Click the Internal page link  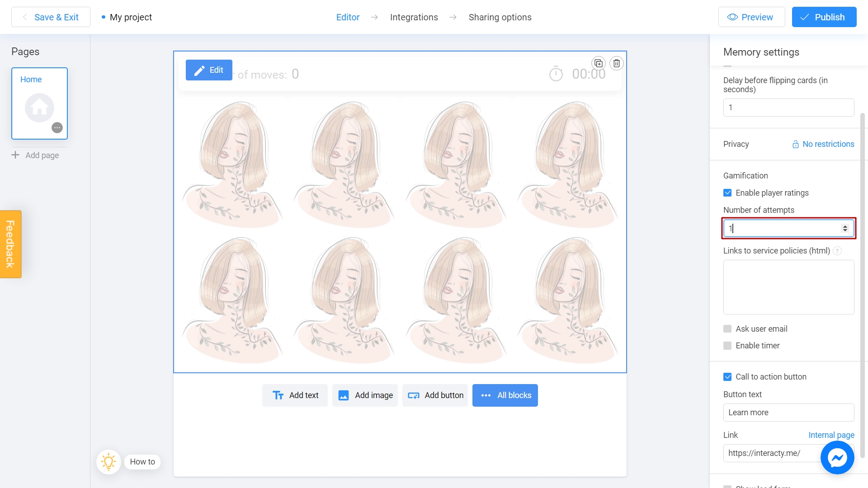[831, 435]
